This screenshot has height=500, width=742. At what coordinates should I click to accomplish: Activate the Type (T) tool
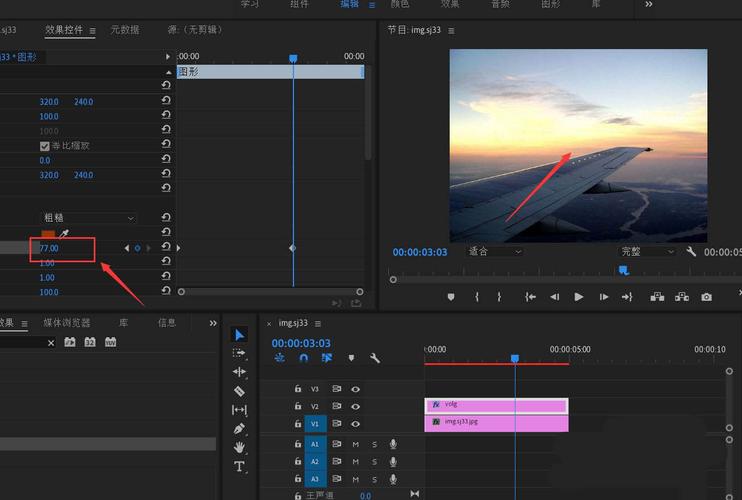[x=239, y=466]
